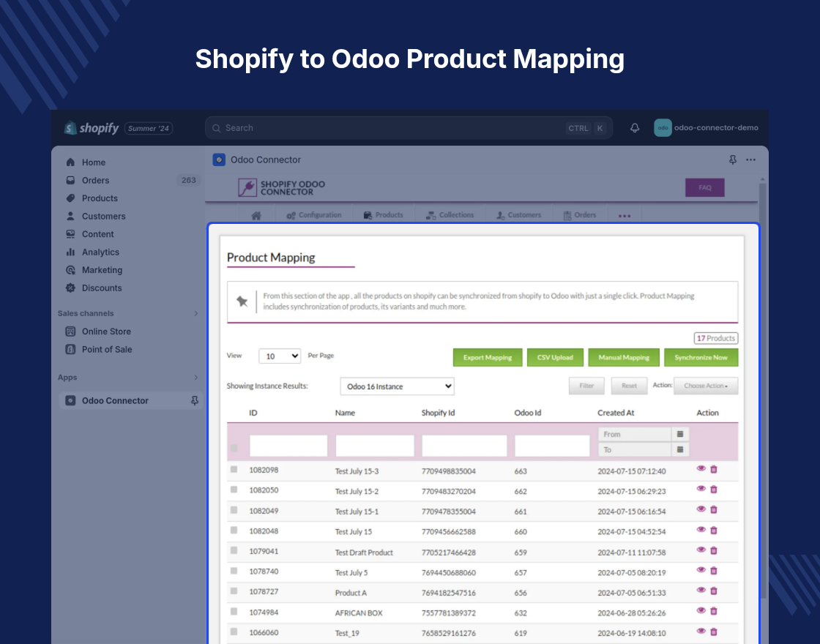Delete the Test Draft Product mapping
The image size is (820, 644).
point(714,550)
